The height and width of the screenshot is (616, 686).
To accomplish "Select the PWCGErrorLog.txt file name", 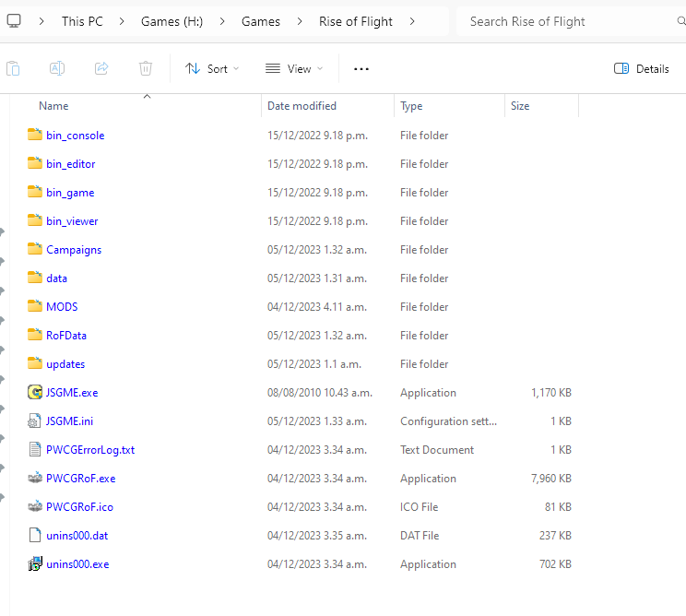I will tap(90, 450).
